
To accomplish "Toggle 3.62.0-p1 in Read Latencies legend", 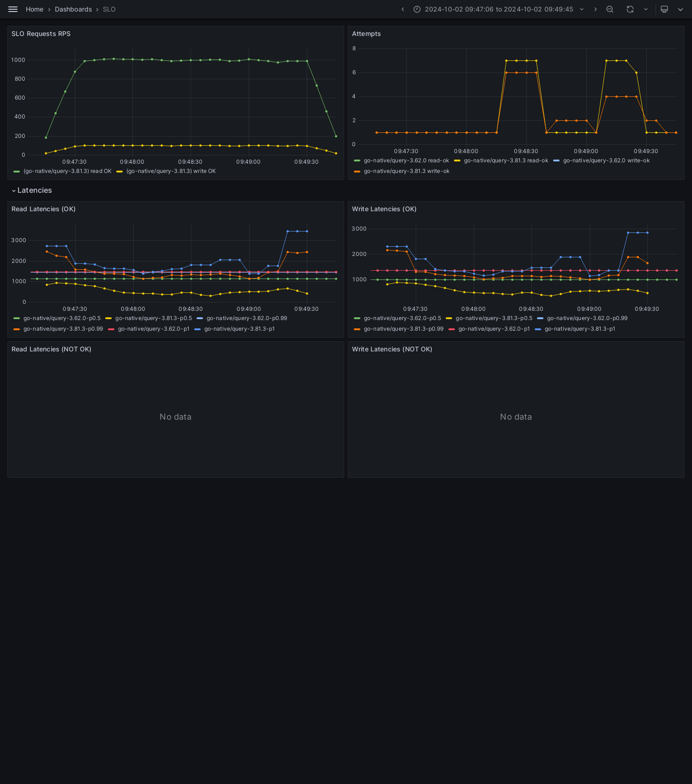I will pyautogui.click(x=154, y=329).
